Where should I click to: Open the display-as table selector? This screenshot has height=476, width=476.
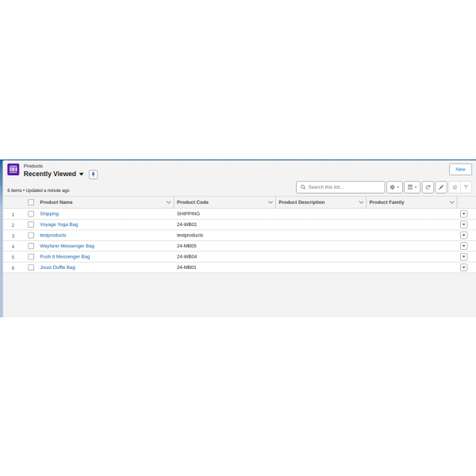coord(412,187)
